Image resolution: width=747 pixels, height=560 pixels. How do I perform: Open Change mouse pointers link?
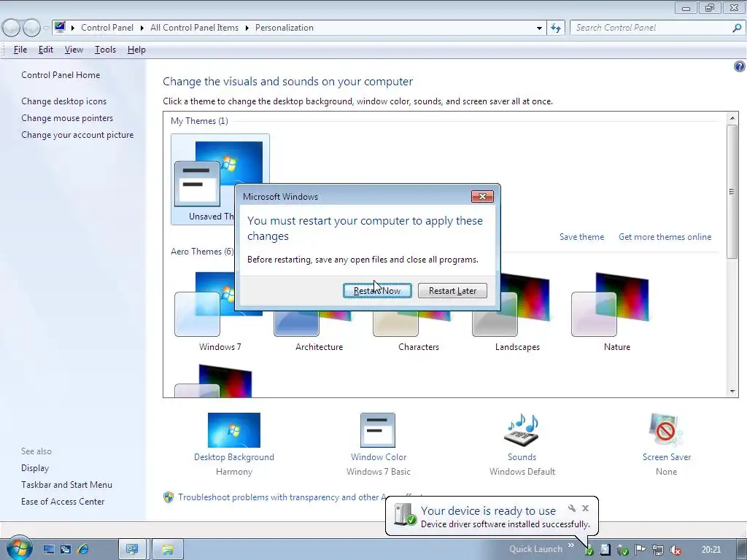point(67,118)
